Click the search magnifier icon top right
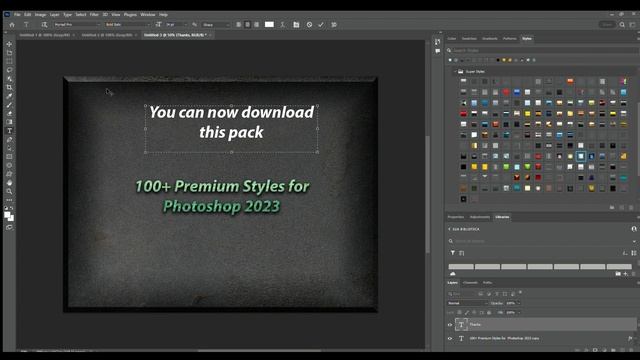This screenshot has height=360, width=640. (x=622, y=24)
